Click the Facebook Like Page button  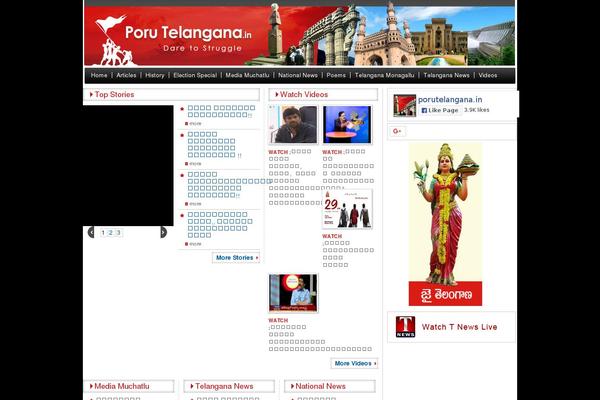coord(440,110)
